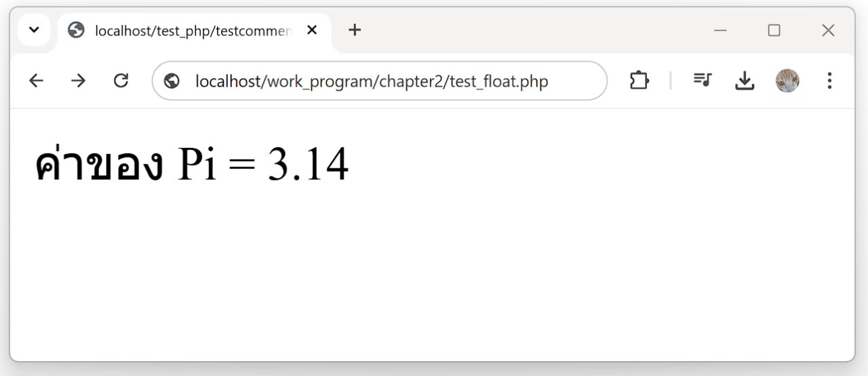
Task: Open a new tab with plus button
Action: [355, 31]
